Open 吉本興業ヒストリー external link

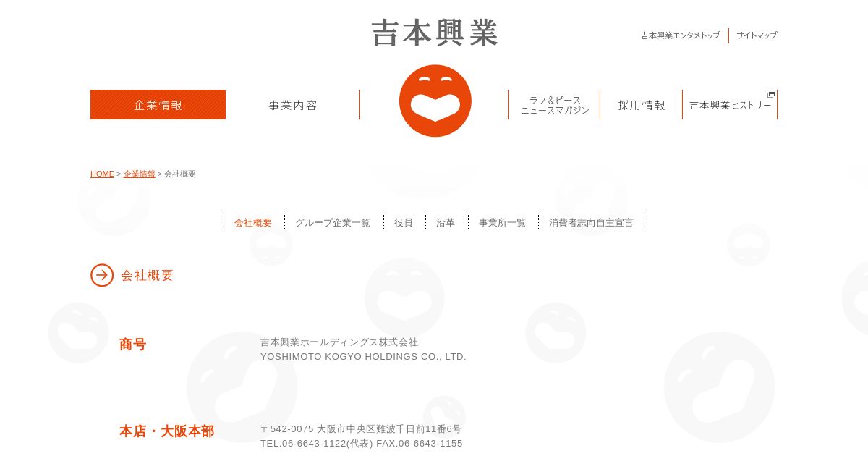coord(730,105)
